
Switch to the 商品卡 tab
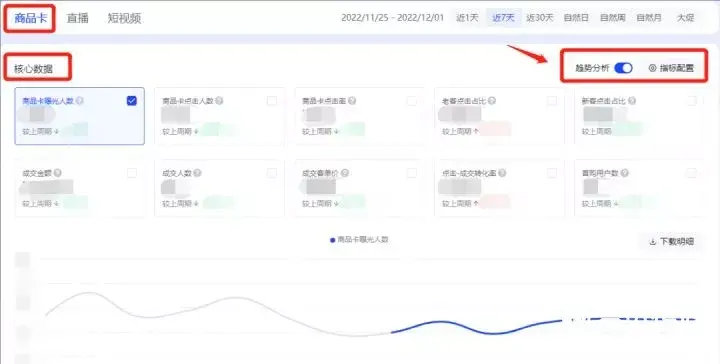[30, 18]
